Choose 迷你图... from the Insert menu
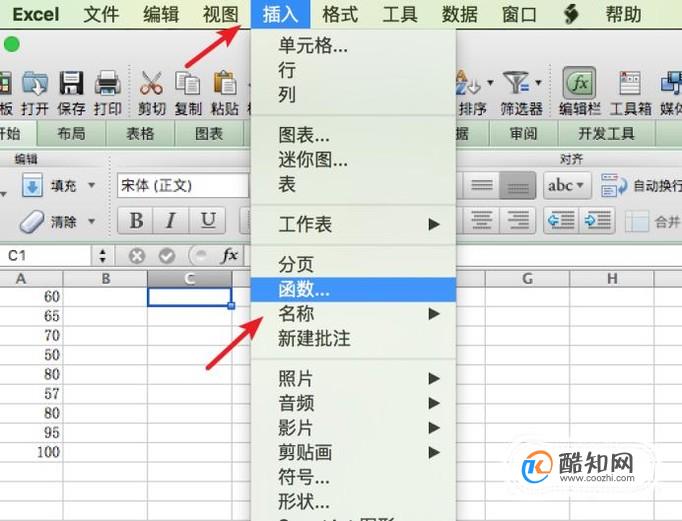This screenshot has height=521, width=682. [x=353, y=160]
